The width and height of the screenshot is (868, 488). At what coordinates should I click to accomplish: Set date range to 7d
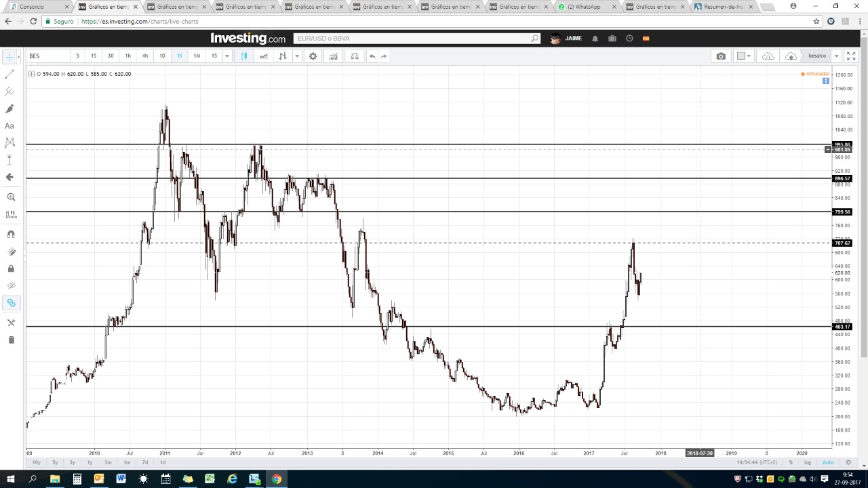click(145, 462)
